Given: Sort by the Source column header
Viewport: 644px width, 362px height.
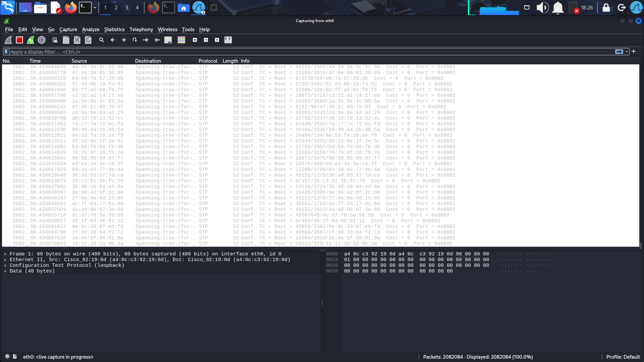Looking at the screenshot, I should point(102,61).
